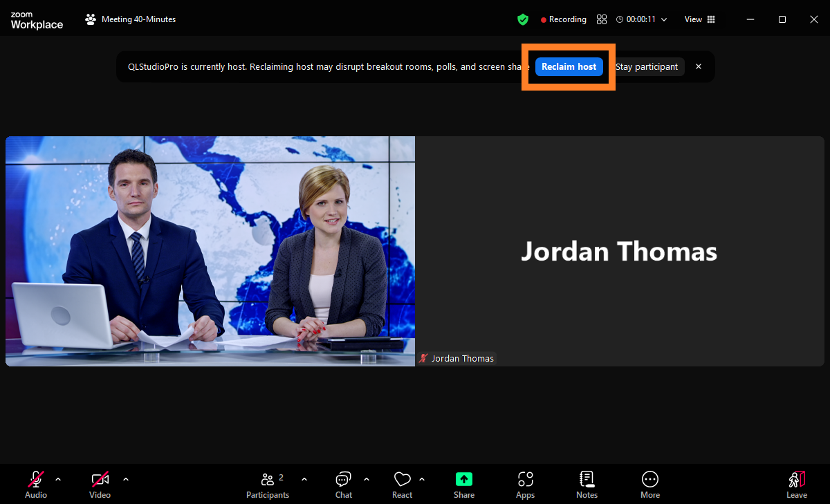This screenshot has height=504, width=830.
Task: Open the More options menu
Action: click(650, 484)
